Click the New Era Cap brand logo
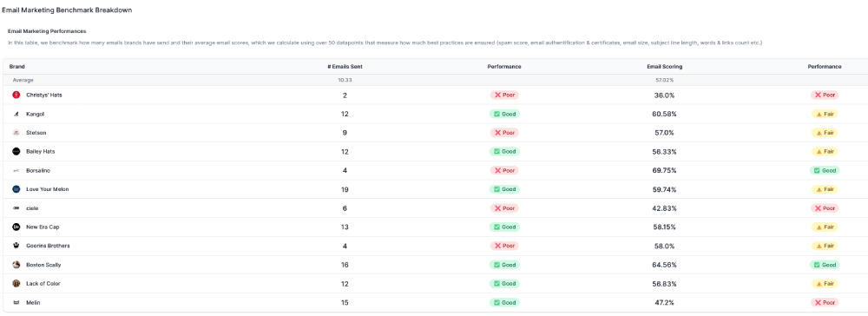Viewport: 868px width, 316px height. pos(16,227)
